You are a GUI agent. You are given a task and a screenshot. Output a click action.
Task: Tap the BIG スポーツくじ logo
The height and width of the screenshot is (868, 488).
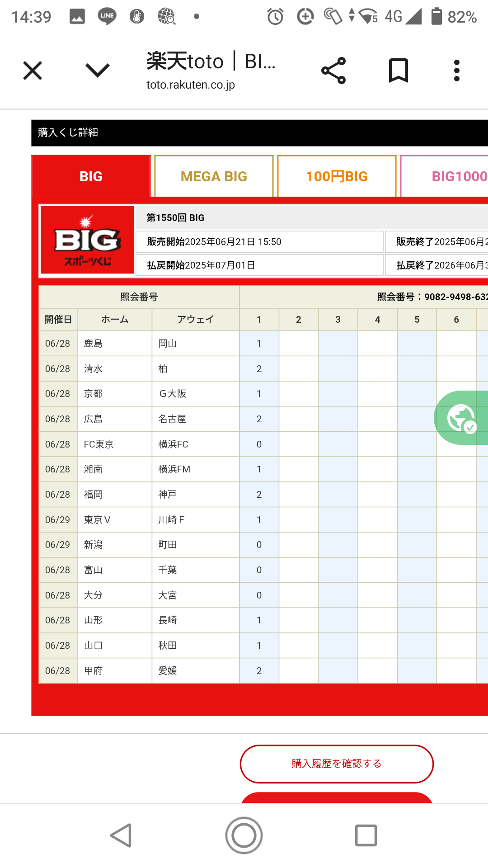(87, 240)
